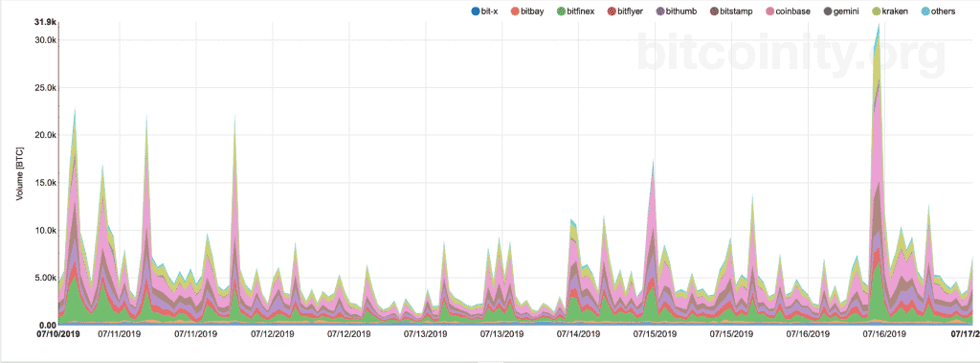This screenshot has height=363, width=980.
Task: Click the 5.00k y-axis label
Action: (x=45, y=278)
